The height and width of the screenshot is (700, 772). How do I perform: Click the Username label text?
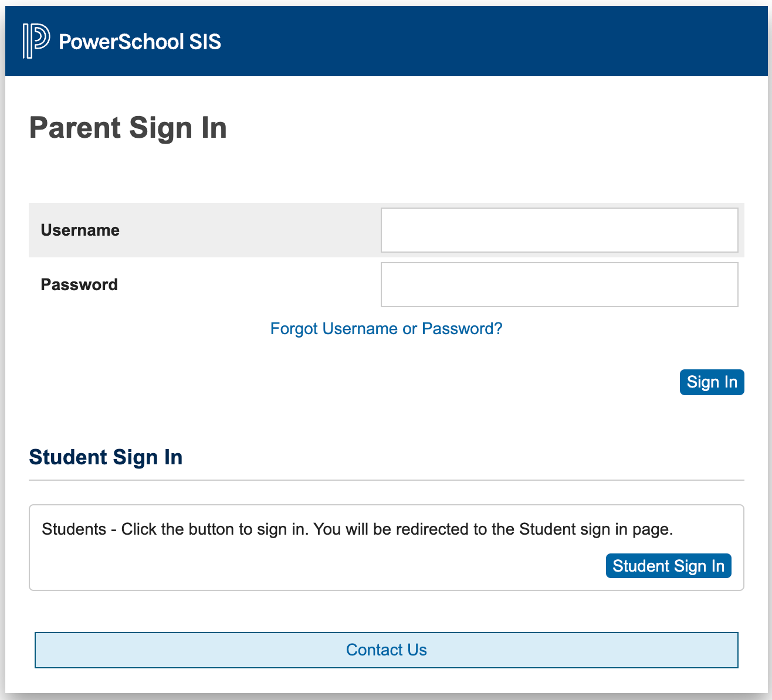tap(80, 230)
